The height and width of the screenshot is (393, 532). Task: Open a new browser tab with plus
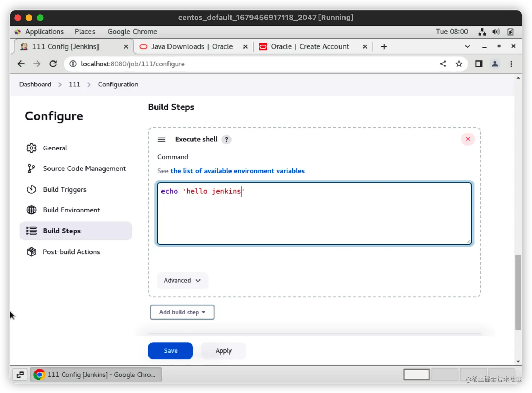point(384,46)
